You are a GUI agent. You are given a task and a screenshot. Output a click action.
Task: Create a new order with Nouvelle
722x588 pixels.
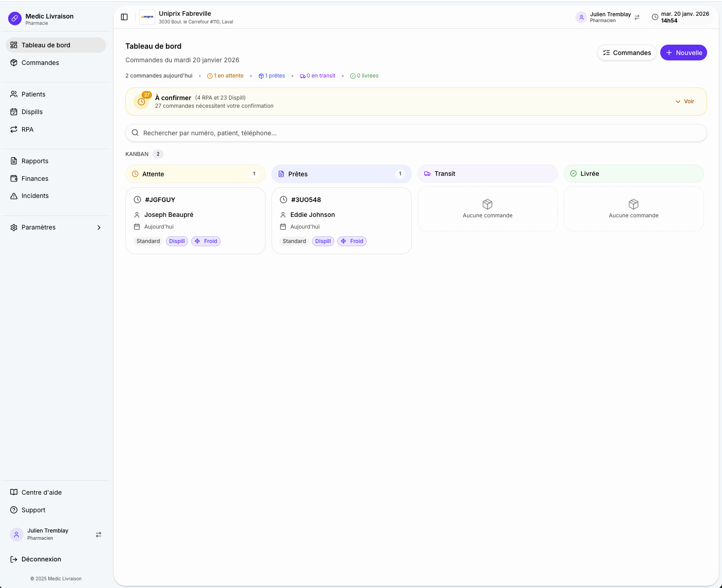tap(683, 53)
